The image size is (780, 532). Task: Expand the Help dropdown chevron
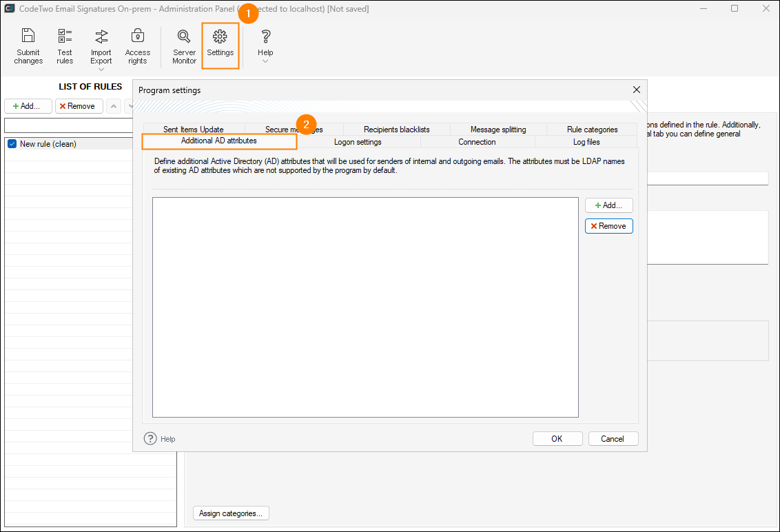point(265,62)
